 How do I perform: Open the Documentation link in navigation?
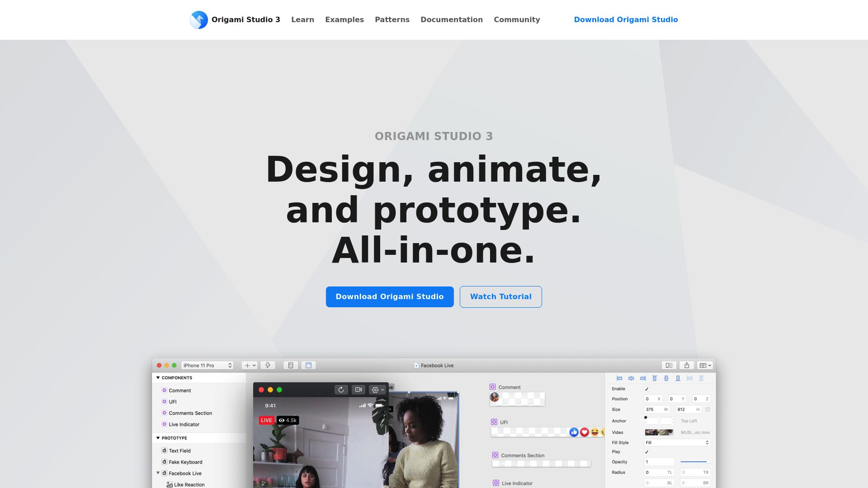pyautogui.click(x=452, y=20)
